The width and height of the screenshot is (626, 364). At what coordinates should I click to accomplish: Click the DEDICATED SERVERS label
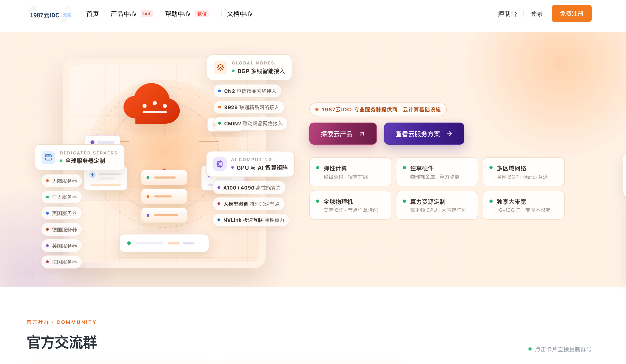(x=88, y=153)
